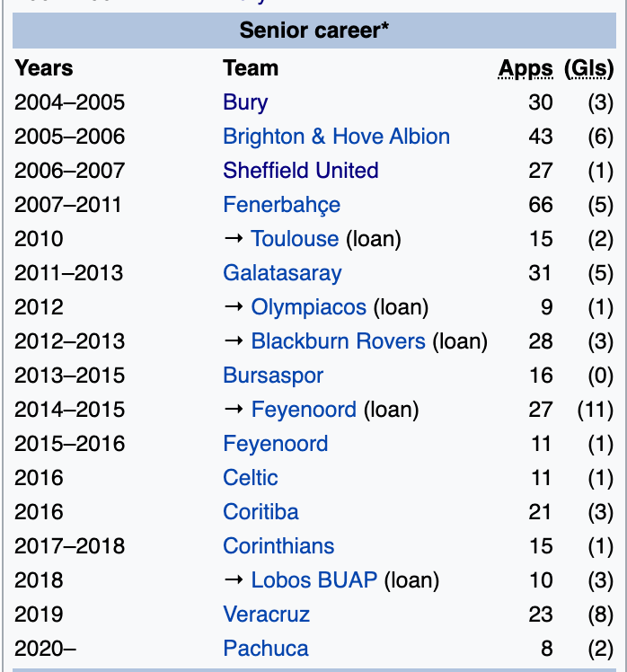Open the Coritiba link
Screen dimensions: 627x672
[261, 512]
